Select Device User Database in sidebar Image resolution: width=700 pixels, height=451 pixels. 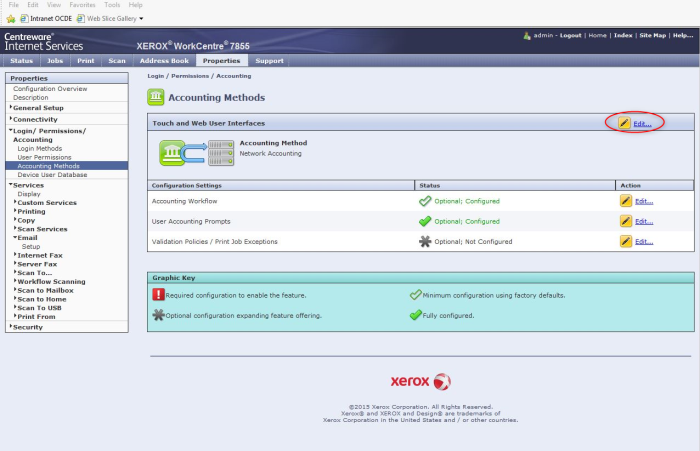(52, 175)
